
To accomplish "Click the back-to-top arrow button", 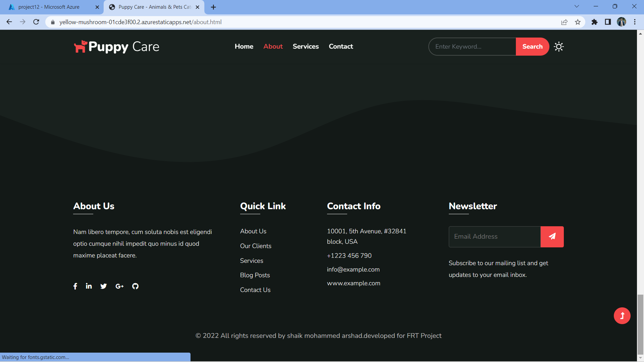I will click(x=622, y=315).
